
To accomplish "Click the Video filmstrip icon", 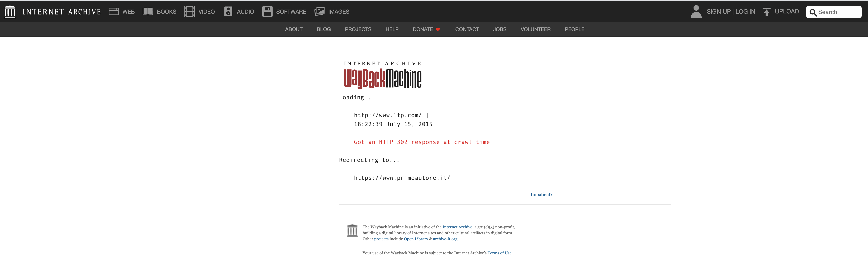I will click(189, 12).
